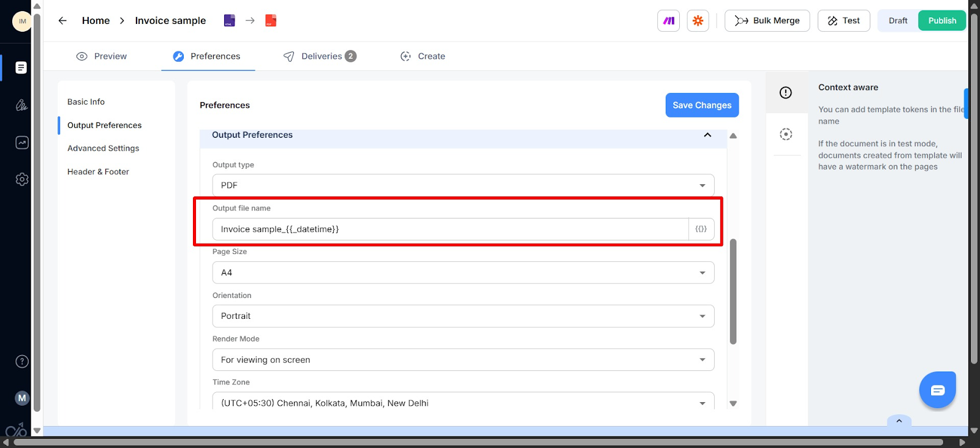This screenshot has width=980, height=448.
Task: Click the red PDF output format icon
Action: click(x=271, y=21)
